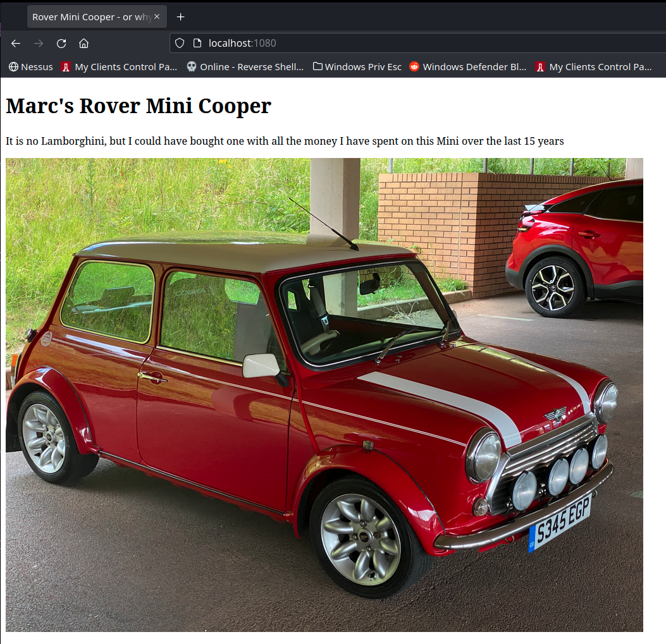This screenshot has height=644, width=666.
Task: Open My Clients Control Panel bookmark beside Nessus
Action: (119, 66)
